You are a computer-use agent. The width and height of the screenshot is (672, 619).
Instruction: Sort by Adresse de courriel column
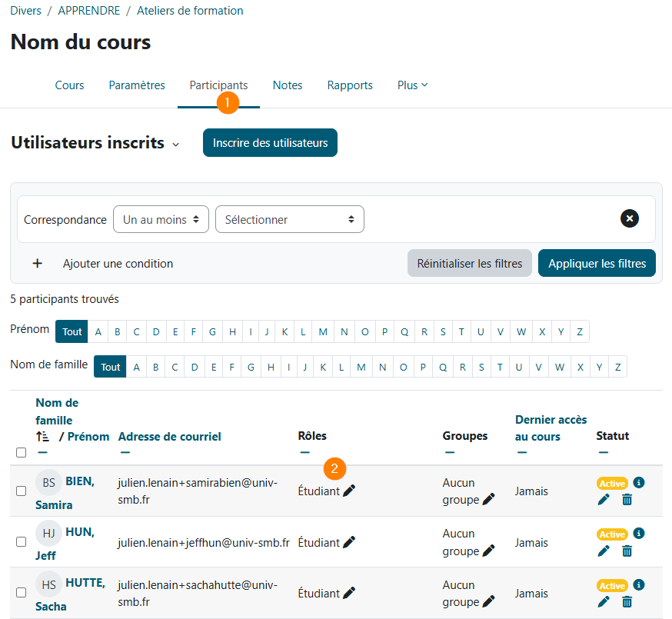[x=170, y=437]
